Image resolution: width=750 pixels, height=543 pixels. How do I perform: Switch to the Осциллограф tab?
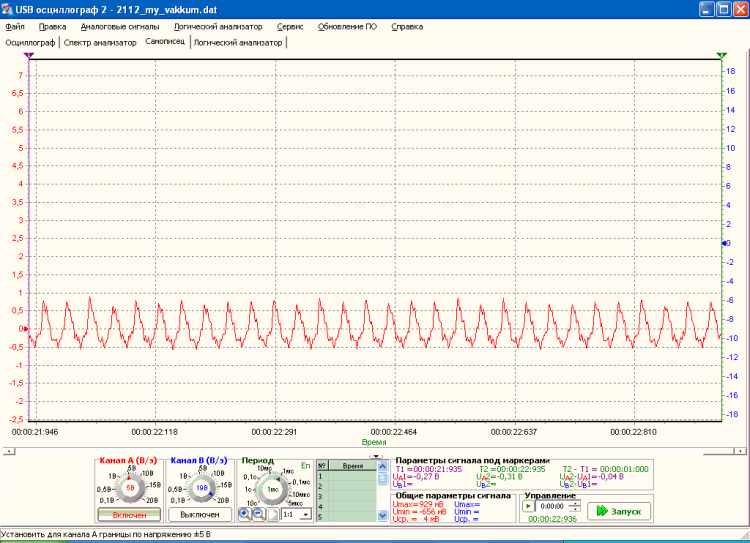coord(30,43)
